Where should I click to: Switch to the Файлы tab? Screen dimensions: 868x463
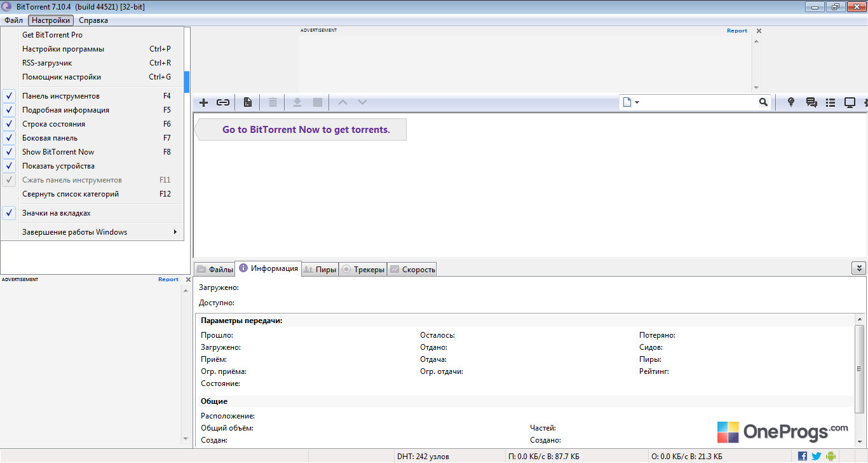[x=215, y=270]
